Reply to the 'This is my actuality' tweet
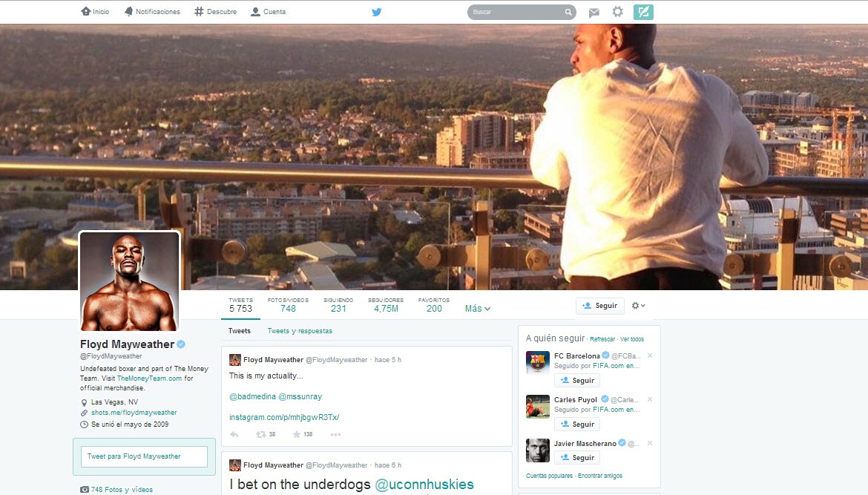 [x=234, y=434]
